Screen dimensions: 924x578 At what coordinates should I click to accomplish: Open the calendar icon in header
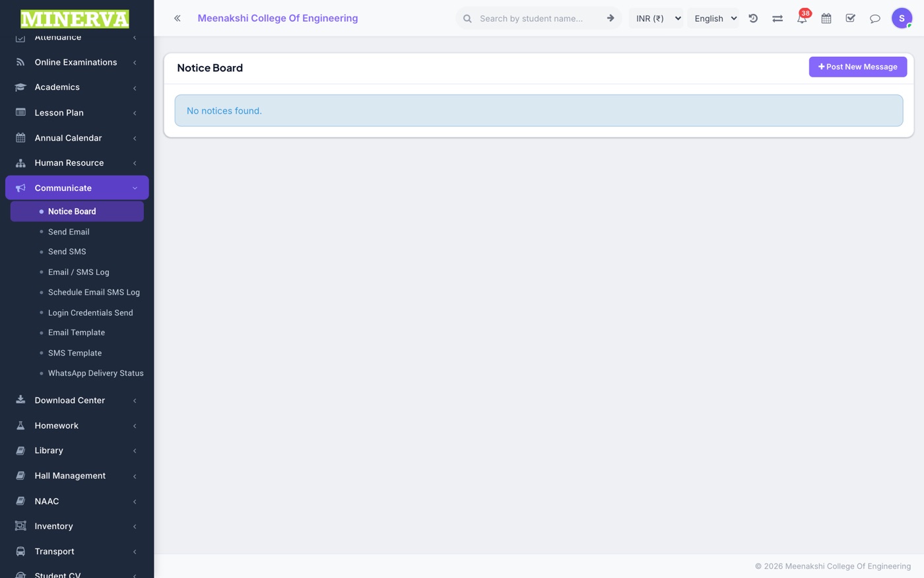pos(826,18)
